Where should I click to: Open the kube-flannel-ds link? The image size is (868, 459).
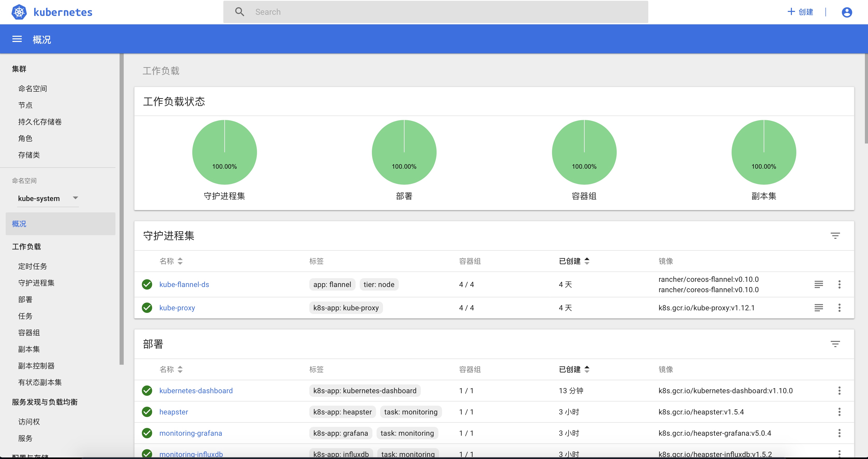[x=184, y=284]
